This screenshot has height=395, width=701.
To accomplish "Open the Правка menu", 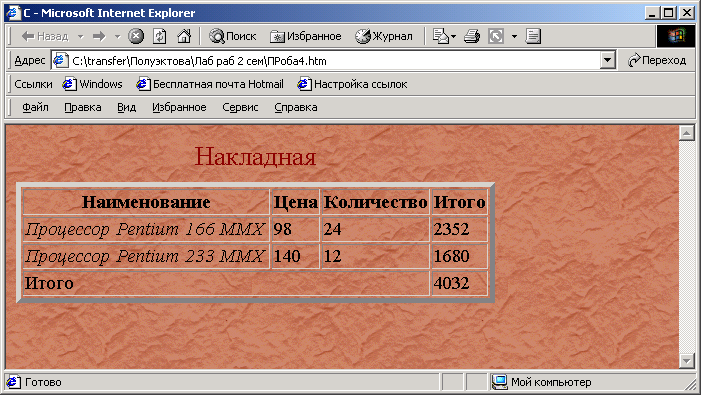I will [x=83, y=107].
